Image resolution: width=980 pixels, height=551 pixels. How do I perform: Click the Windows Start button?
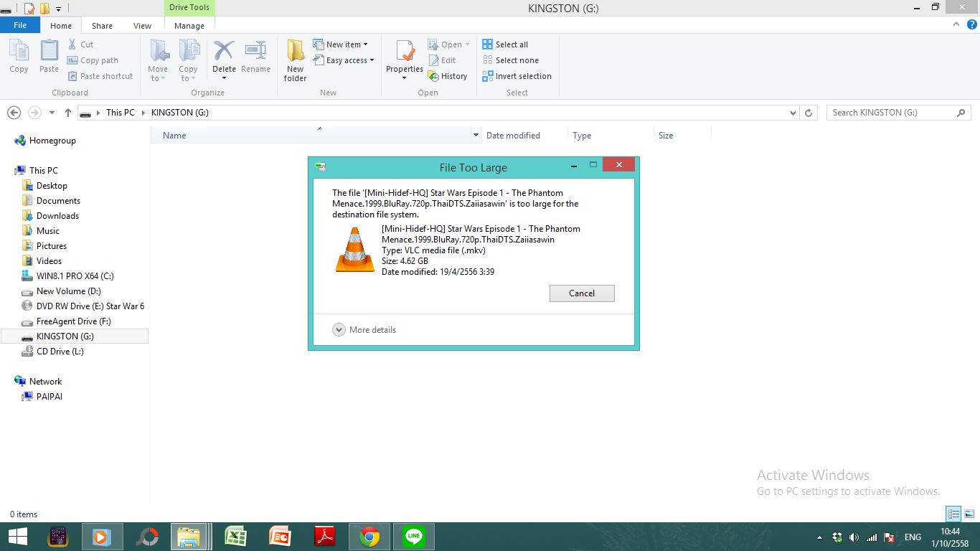(x=17, y=537)
